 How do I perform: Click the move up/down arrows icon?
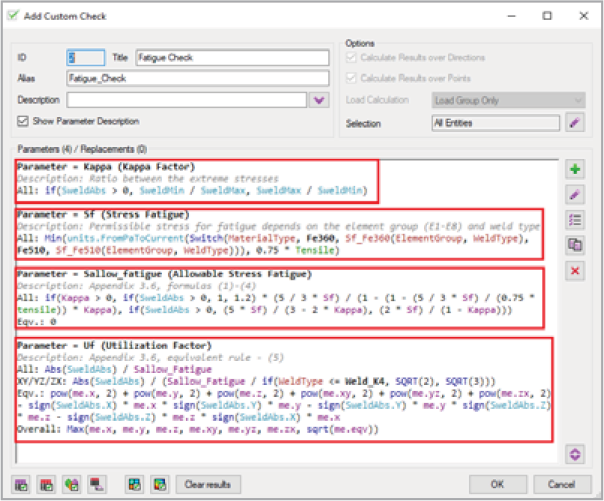575,454
